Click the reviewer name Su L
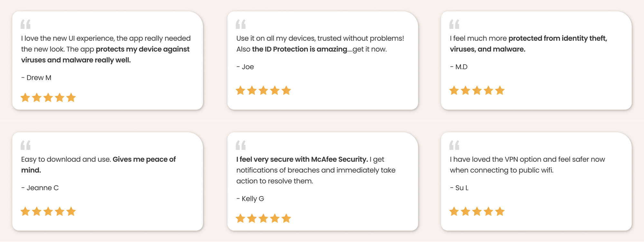This screenshot has height=242, width=644. coord(462,188)
